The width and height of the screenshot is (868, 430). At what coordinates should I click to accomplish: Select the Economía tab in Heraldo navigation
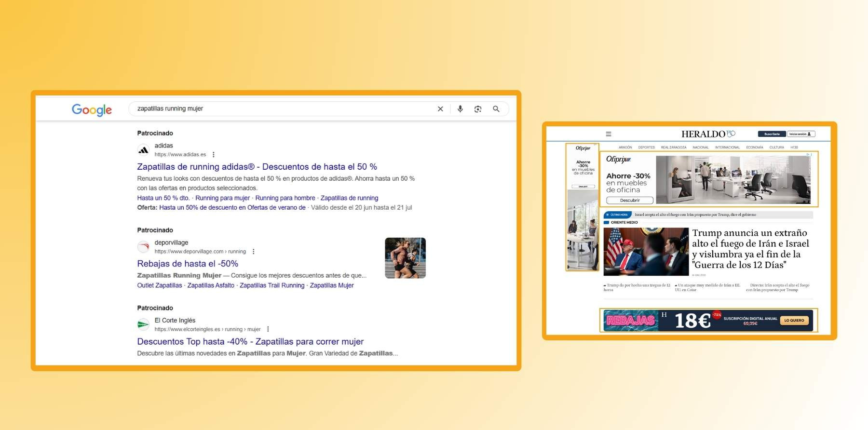[754, 148]
